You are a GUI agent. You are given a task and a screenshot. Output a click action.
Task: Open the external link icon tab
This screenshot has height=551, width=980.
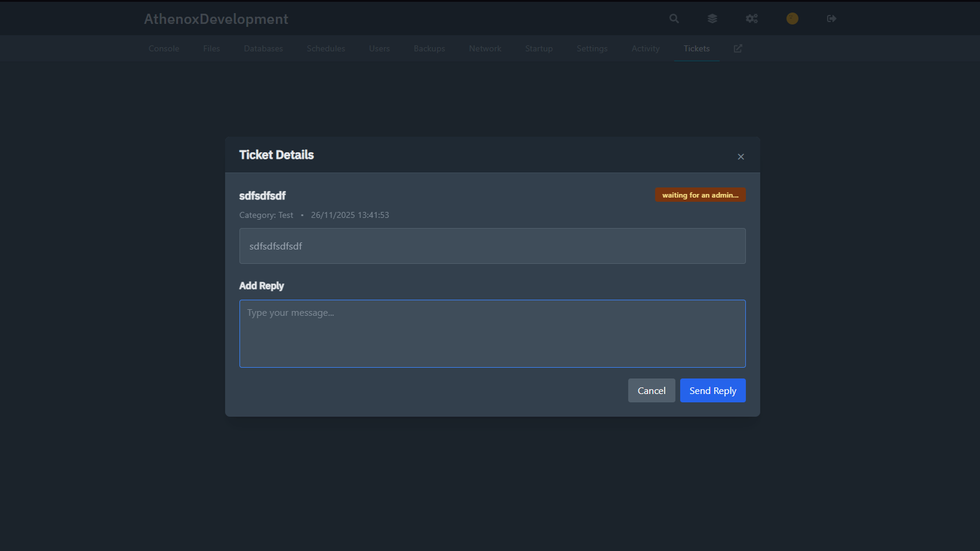tap(738, 48)
